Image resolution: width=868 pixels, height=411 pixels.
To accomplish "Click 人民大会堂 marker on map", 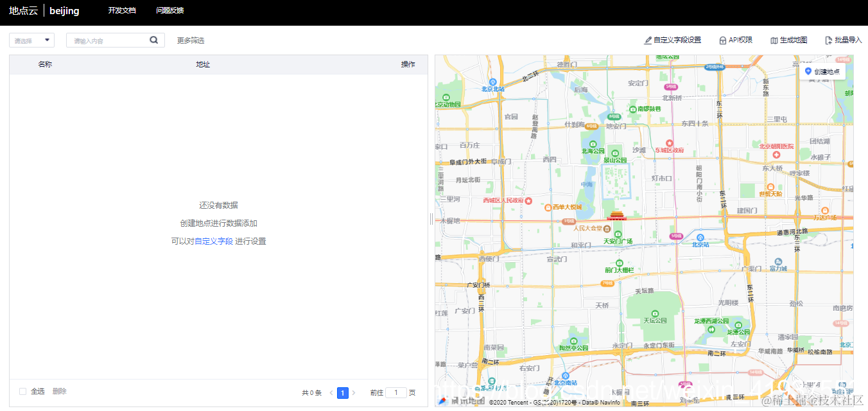I will pyautogui.click(x=607, y=228).
